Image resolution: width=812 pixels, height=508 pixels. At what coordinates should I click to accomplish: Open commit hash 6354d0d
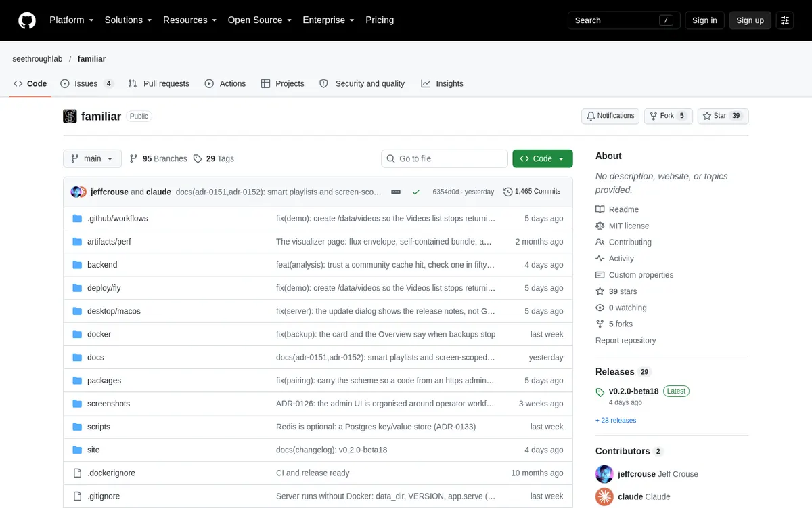pos(446,192)
